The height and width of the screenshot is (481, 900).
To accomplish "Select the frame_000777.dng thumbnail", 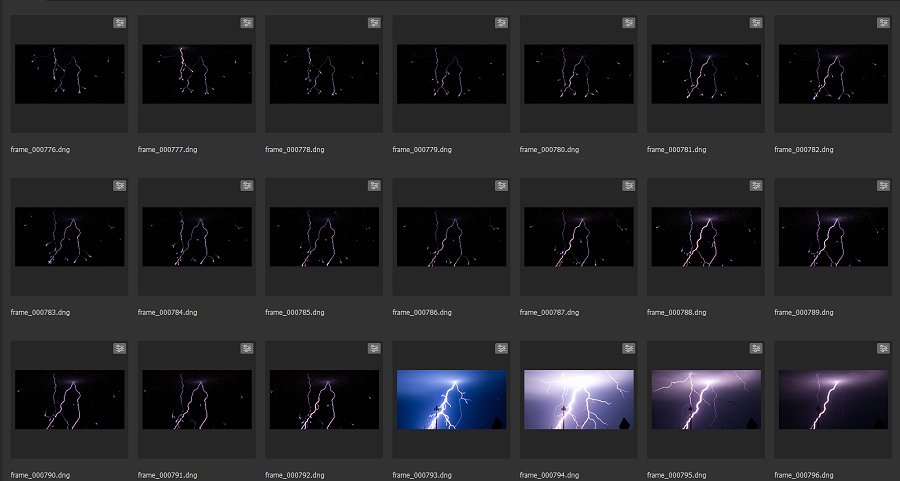I will (197, 74).
